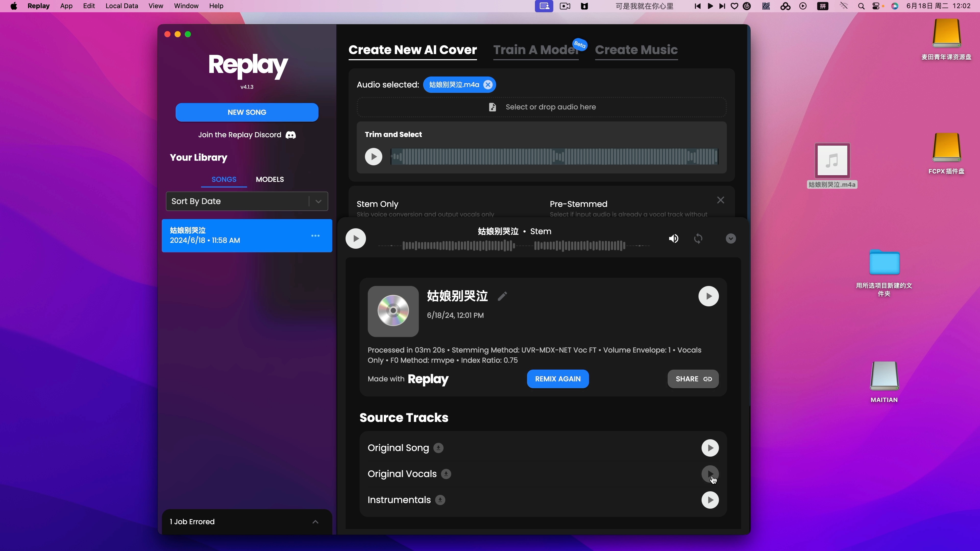
Task: Open the Train A Model tab
Action: click(536, 50)
